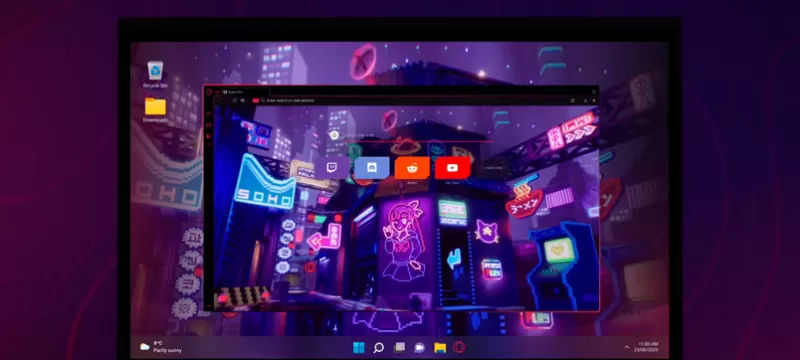
Task: Open Task View from the taskbar
Action: (399, 348)
